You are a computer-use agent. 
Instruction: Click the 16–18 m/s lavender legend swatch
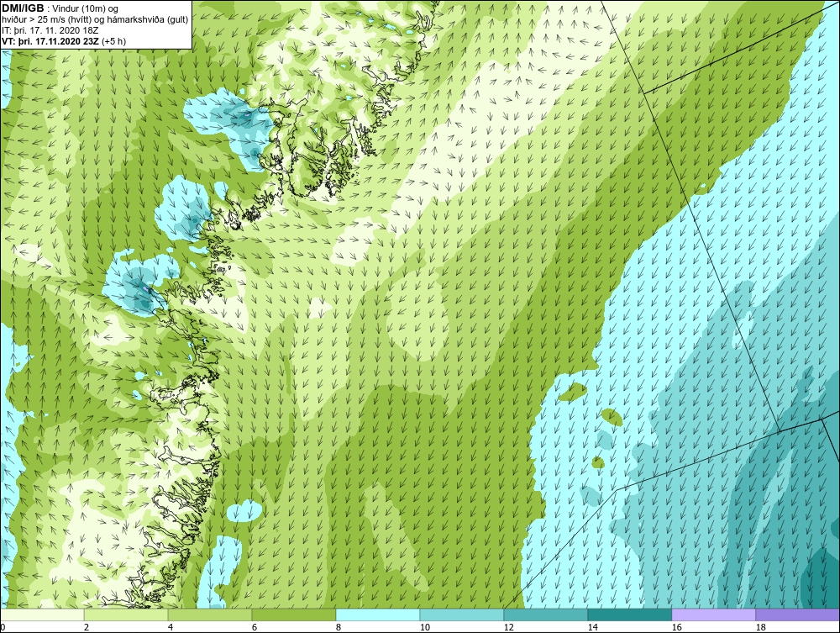[x=713, y=615]
